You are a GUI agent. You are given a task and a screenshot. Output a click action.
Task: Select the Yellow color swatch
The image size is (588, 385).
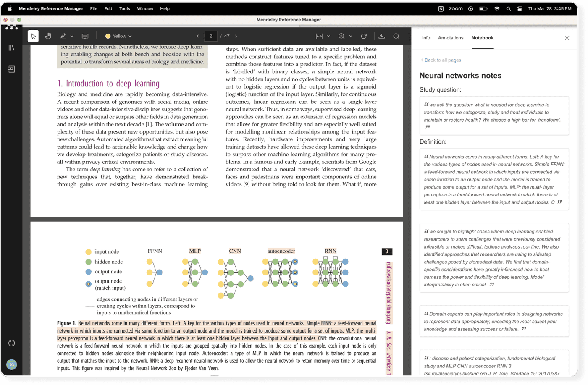coord(108,36)
